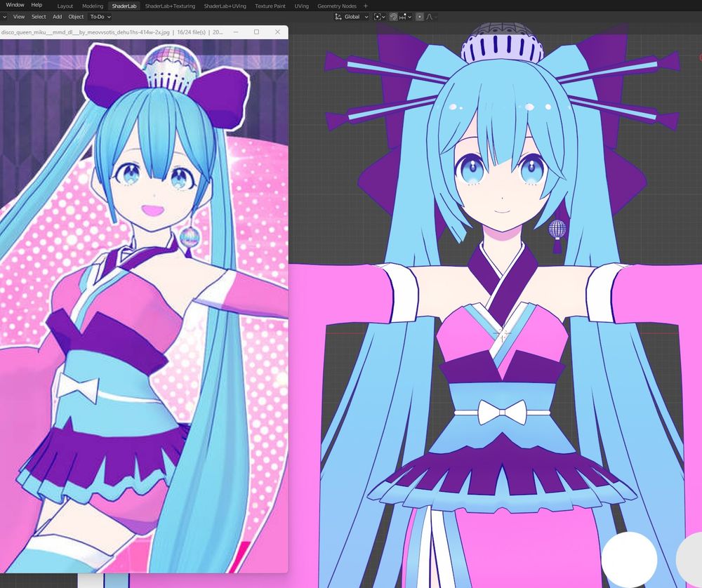Toggle the snap magnet icon
Screen dimensions: 702x588
(393, 17)
